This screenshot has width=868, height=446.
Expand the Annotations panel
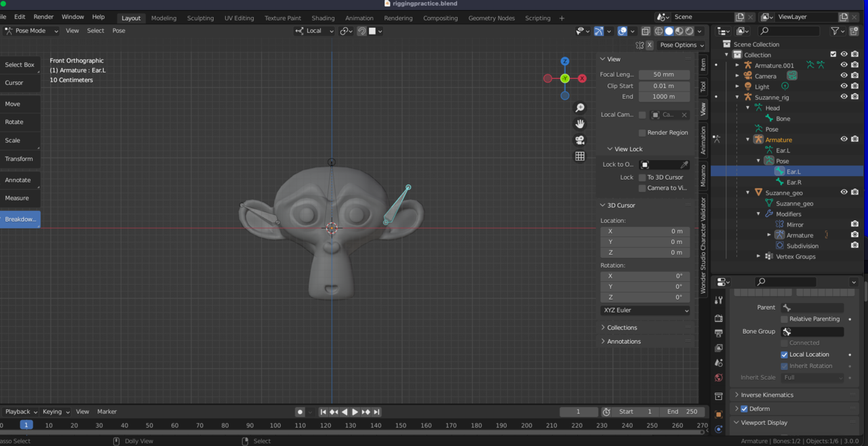624,342
